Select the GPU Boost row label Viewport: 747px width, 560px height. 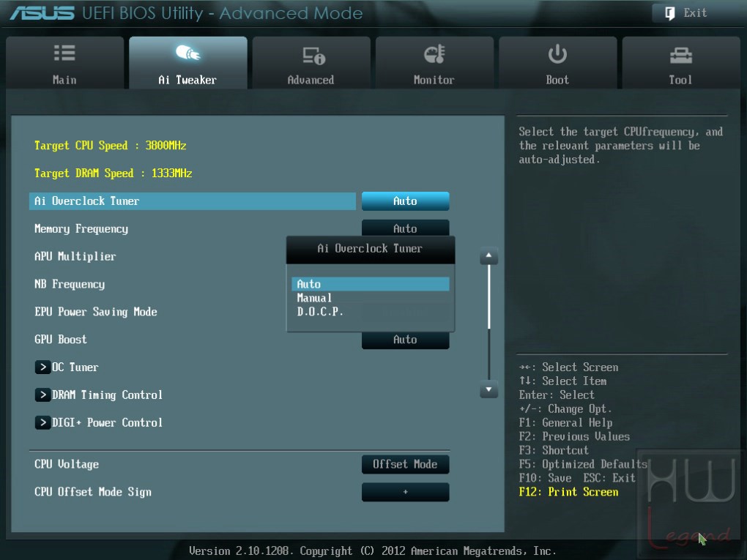click(x=61, y=340)
